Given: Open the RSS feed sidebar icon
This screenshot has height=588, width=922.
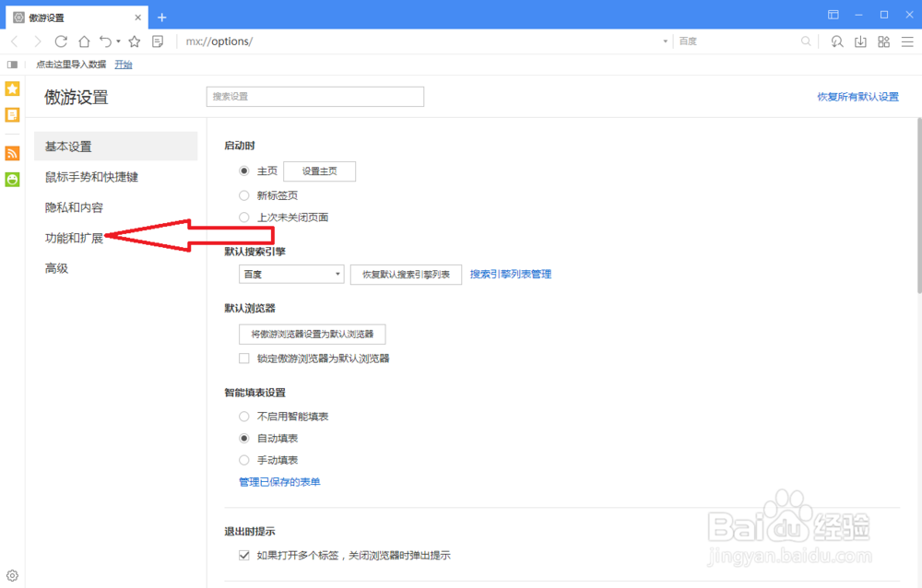Looking at the screenshot, I should [12, 154].
